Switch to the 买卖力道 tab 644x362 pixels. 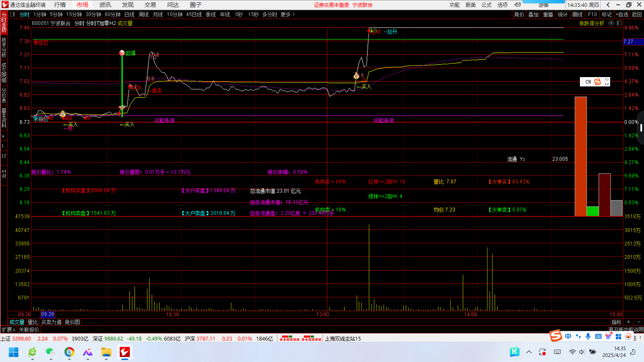51,322
